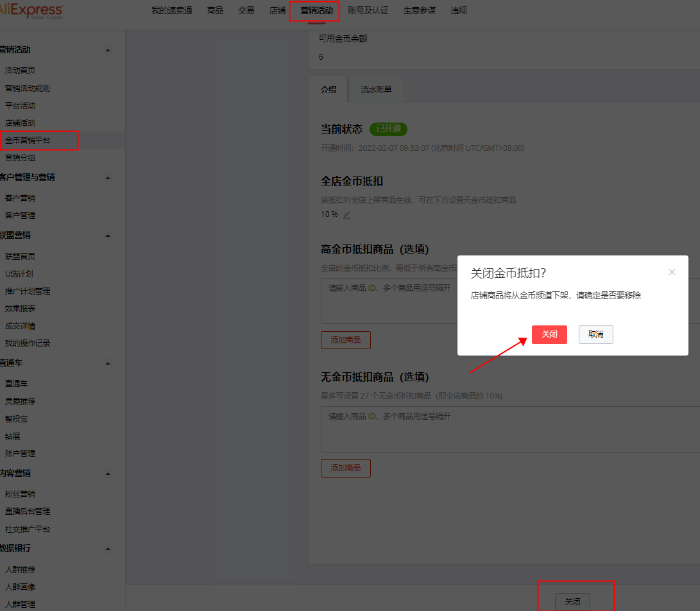
Task: Cancel the dialog with 取消 button
Action: (595, 334)
